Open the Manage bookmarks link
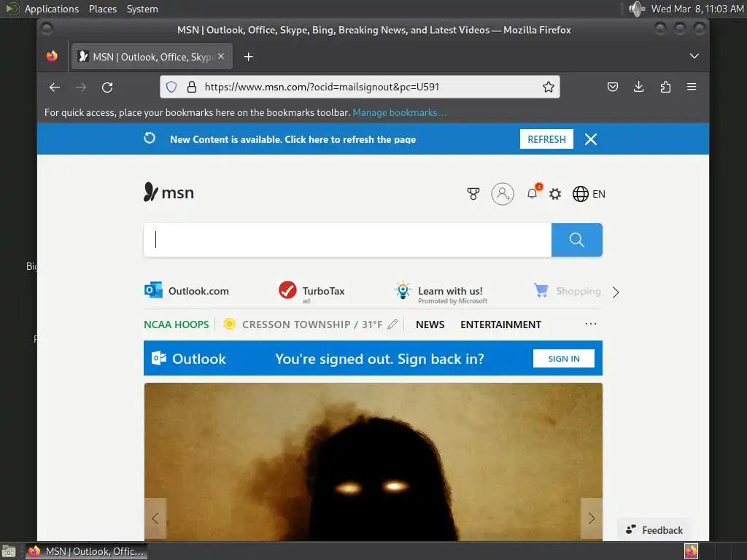Image resolution: width=747 pixels, height=560 pixels. (x=399, y=113)
